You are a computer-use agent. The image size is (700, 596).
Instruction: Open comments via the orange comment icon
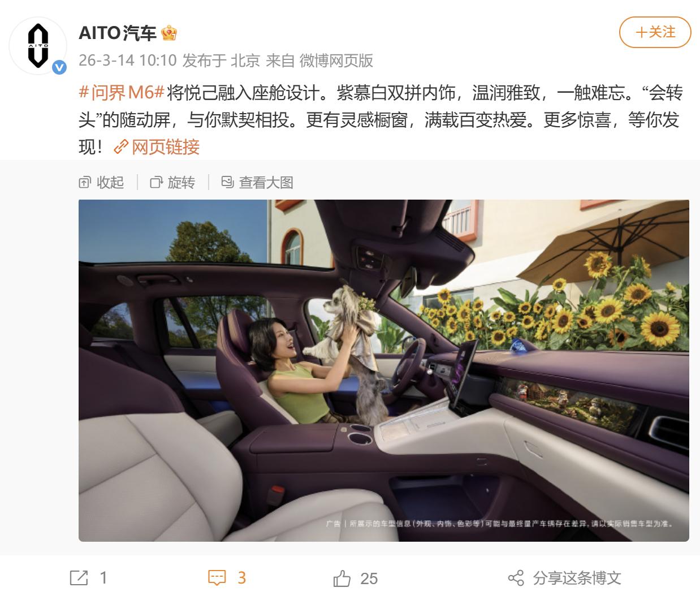pos(217,578)
